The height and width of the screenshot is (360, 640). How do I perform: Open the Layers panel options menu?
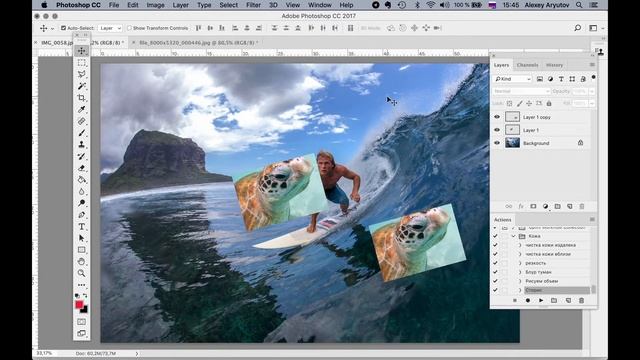coord(592,65)
